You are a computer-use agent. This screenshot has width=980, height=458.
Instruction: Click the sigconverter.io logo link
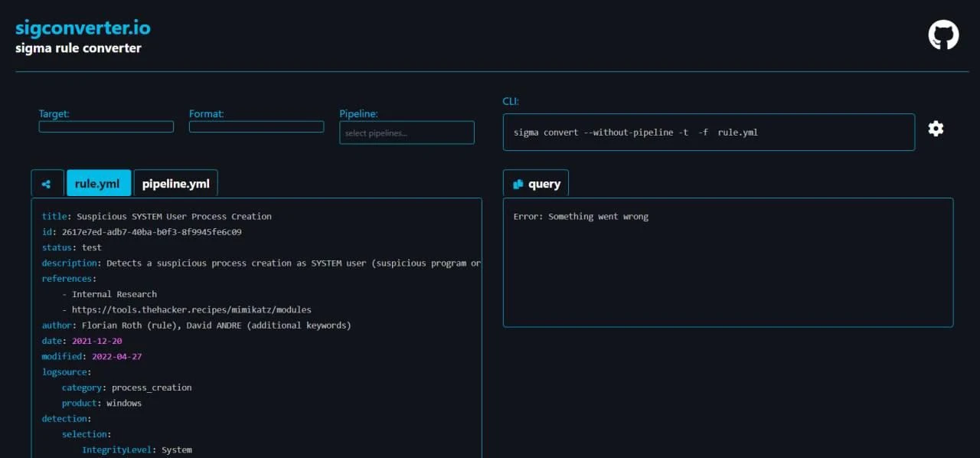[83, 28]
